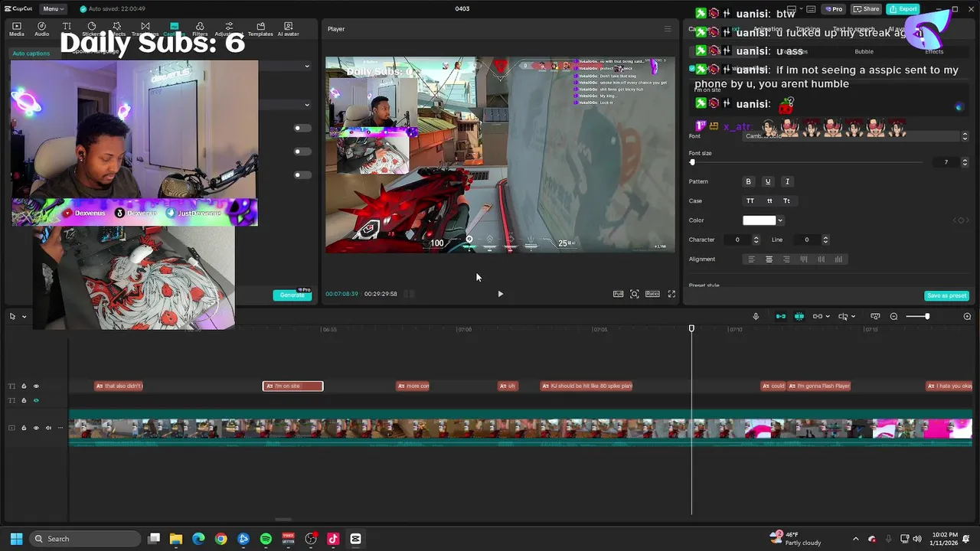
Task: Expand the Color dropdown arrow
Action: coord(780,220)
